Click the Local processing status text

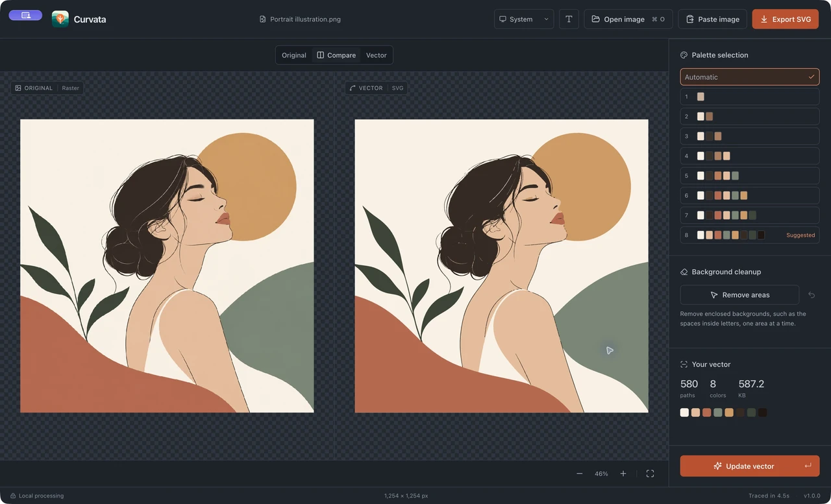41,496
